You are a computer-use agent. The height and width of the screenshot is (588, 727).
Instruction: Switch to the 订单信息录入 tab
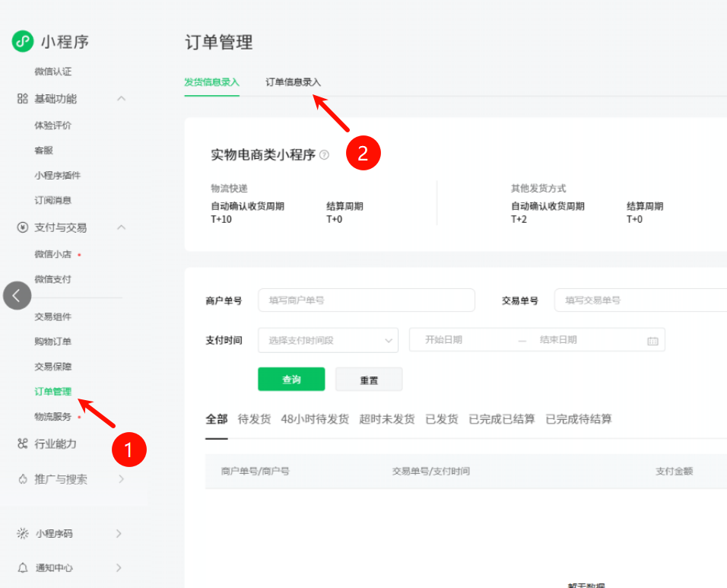coord(293,82)
